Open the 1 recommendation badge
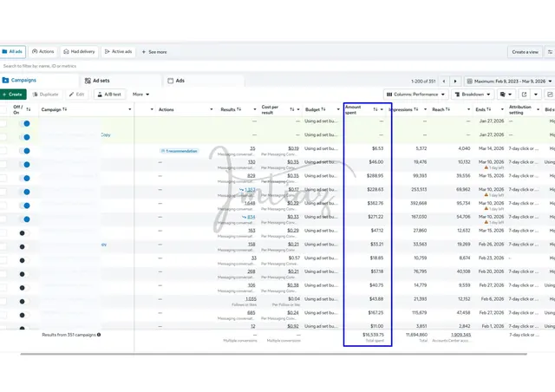555x392 pixels. click(x=179, y=151)
